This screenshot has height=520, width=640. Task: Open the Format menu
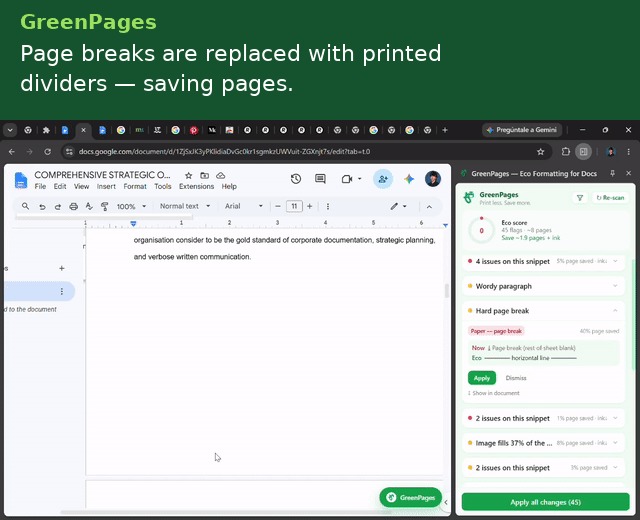(135, 186)
